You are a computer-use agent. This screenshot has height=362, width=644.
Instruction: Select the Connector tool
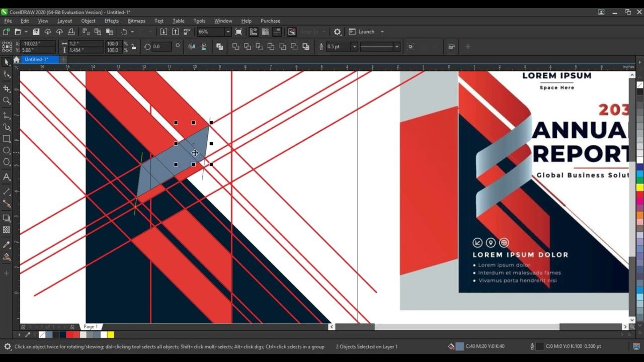pos(7,203)
